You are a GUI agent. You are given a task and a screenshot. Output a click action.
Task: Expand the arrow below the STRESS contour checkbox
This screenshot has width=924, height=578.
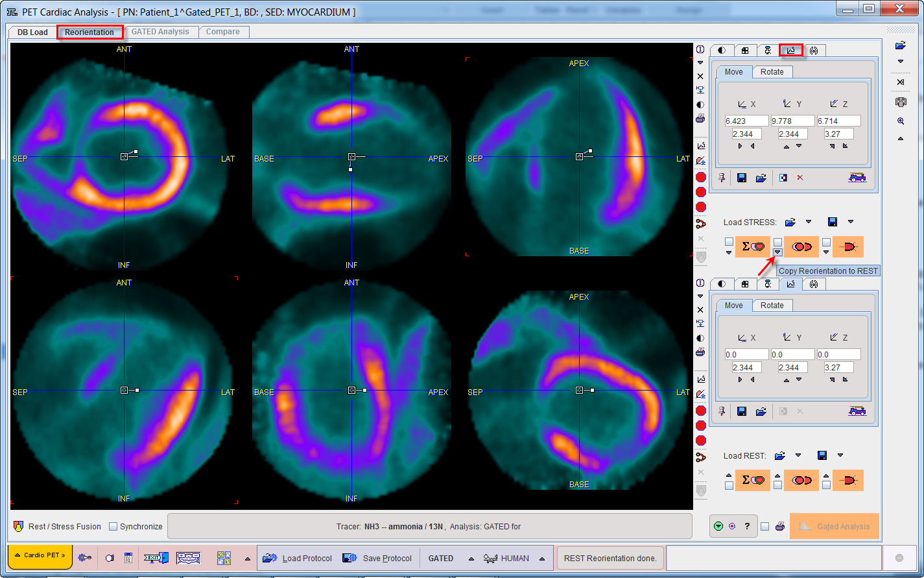click(826, 252)
